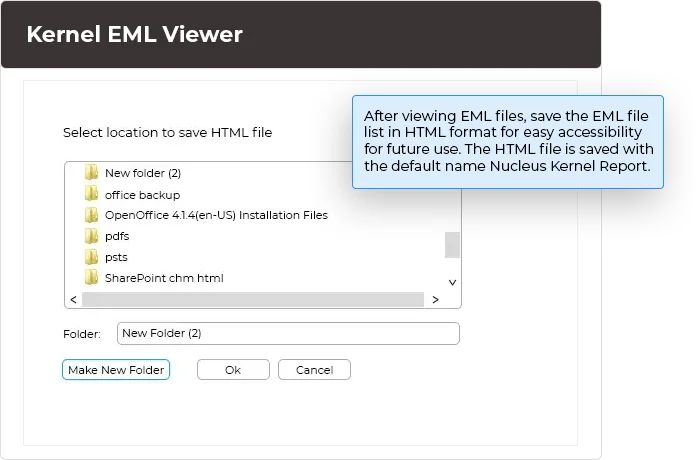Screen dimensions: 700x460
Task: Click the vertical scrollbar thumb
Action: pos(452,245)
